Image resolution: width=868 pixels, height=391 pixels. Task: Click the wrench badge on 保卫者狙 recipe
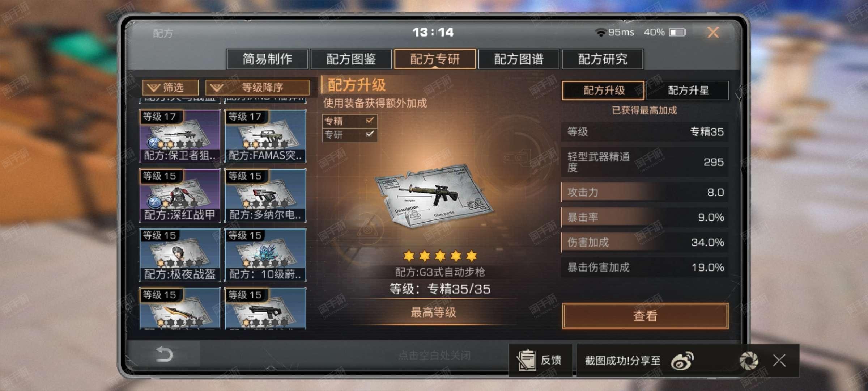tap(154, 143)
